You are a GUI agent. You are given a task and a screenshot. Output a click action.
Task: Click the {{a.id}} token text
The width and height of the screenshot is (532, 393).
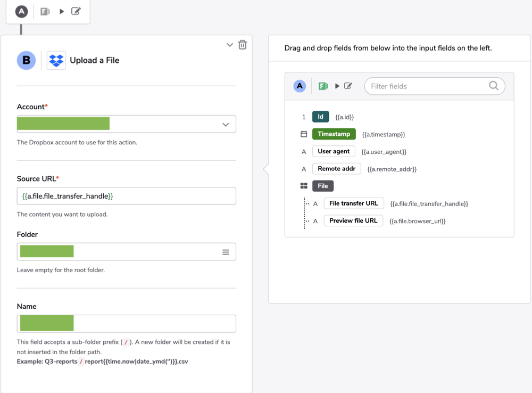(x=344, y=117)
